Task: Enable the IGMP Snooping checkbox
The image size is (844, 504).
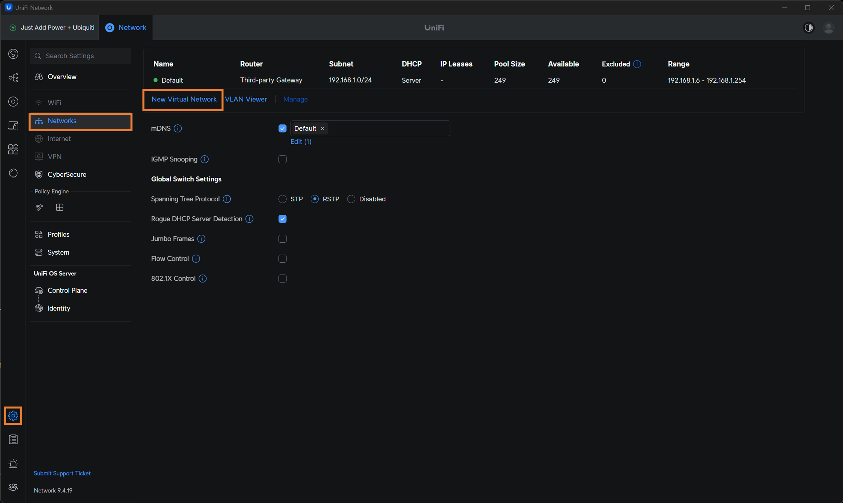Action: tap(282, 159)
